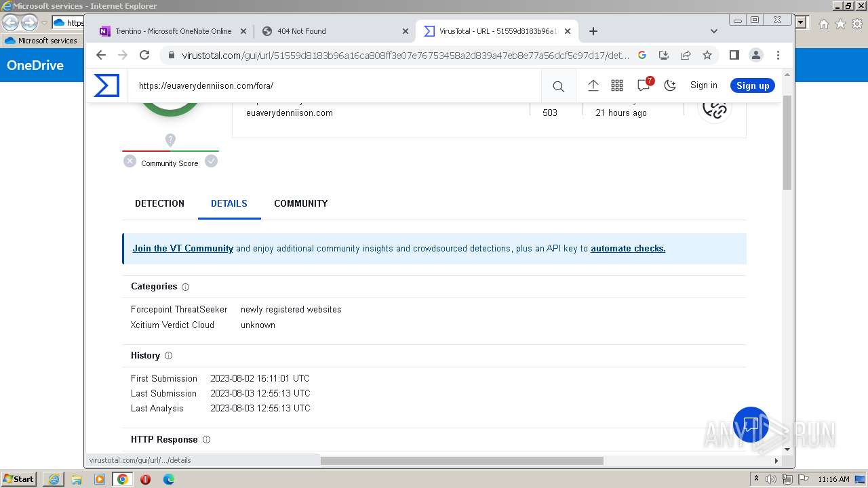Open the notifications icon with badge 7

[644, 85]
